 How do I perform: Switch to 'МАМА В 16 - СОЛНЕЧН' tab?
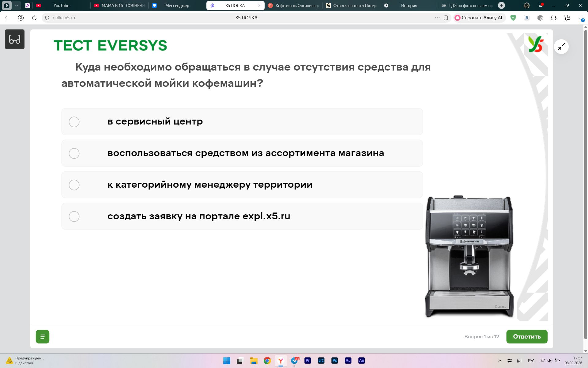(x=119, y=6)
